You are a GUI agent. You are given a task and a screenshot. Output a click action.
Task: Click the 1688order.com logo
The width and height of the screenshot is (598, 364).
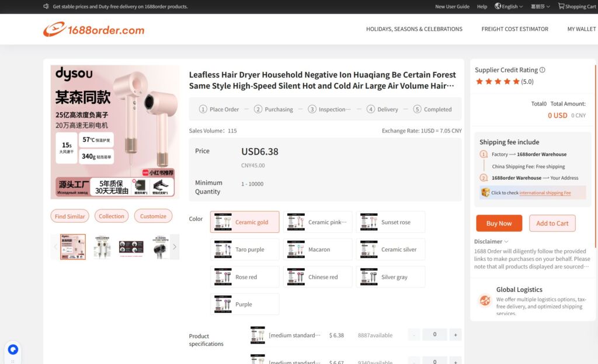93,29
